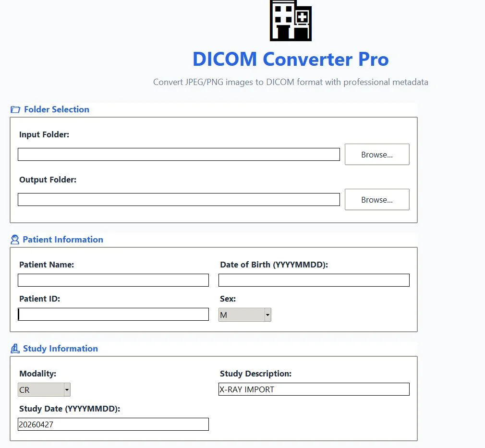Screen dimensions: 485x448
Task: Click the Folder Selection heading text
Action: point(57,109)
